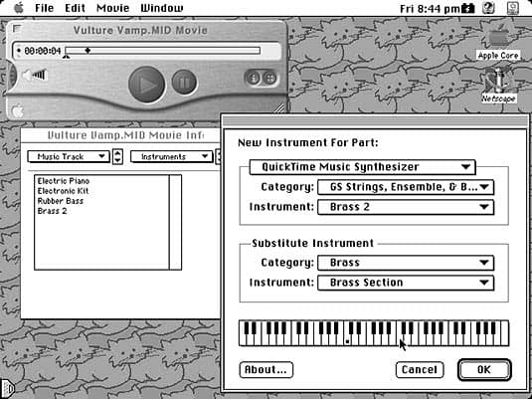Open movie info with the i button
532x399 pixels.
pos(253,78)
